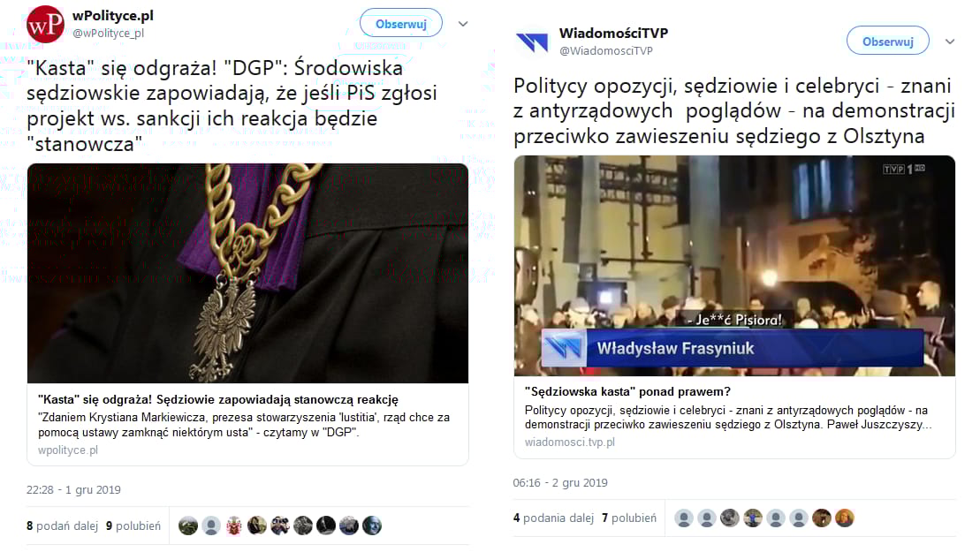The image size is (980, 552).
Task: Click last liker avatar under wPolityce tweet
Action: coord(372,526)
